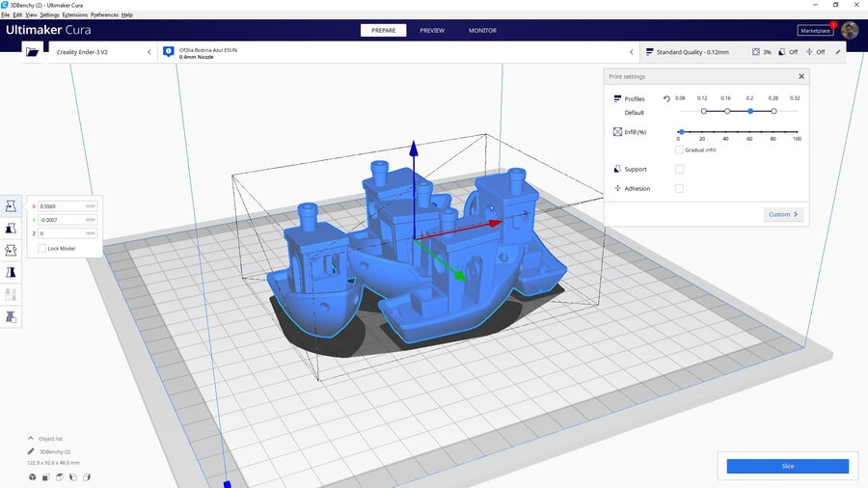Switch to left side view cube icon
The height and width of the screenshot is (488, 868).
point(73,477)
